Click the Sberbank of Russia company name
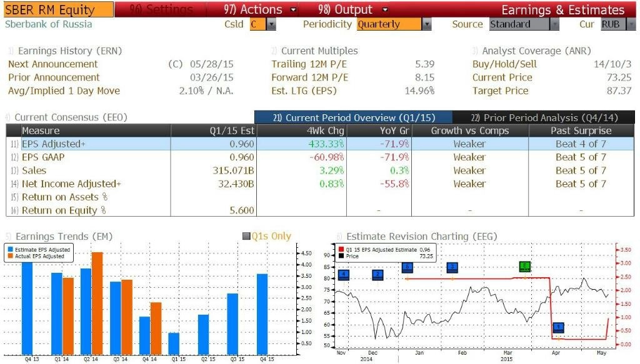 click(x=49, y=24)
